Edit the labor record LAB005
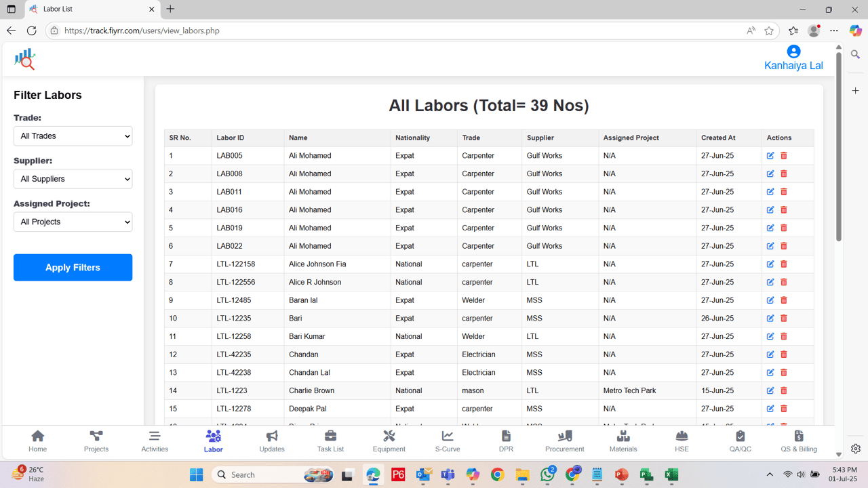 pos(770,155)
